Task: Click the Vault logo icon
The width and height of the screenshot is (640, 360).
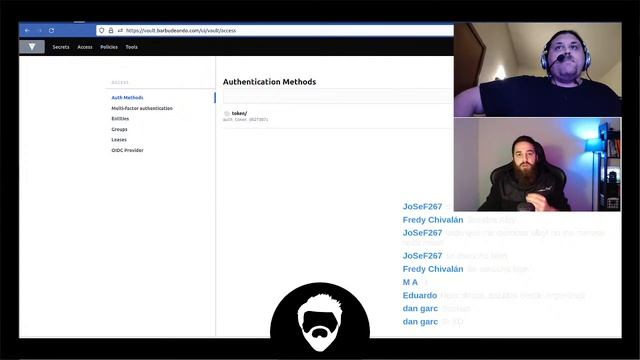Action: (32, 47)
